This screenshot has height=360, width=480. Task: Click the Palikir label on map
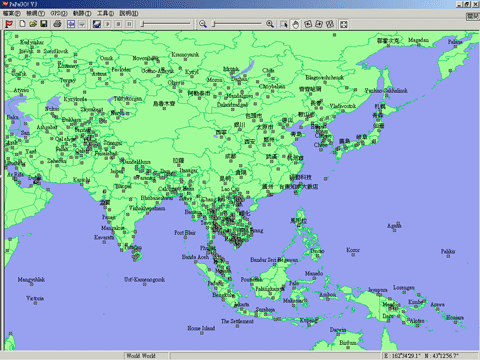tap(448, 251)
